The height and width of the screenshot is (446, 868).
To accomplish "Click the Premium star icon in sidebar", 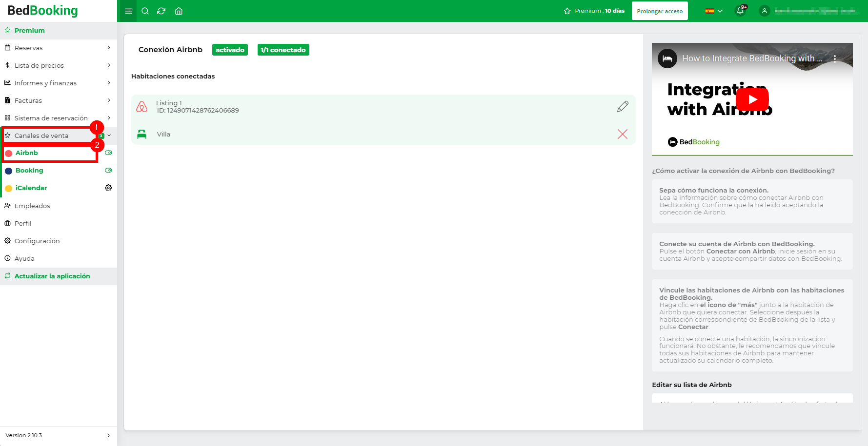I will [x=7, y=30].
